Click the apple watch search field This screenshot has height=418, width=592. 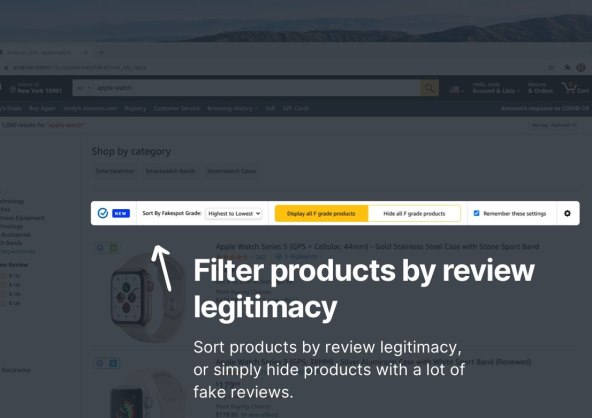pyautogui.click(x=257, y=88)
